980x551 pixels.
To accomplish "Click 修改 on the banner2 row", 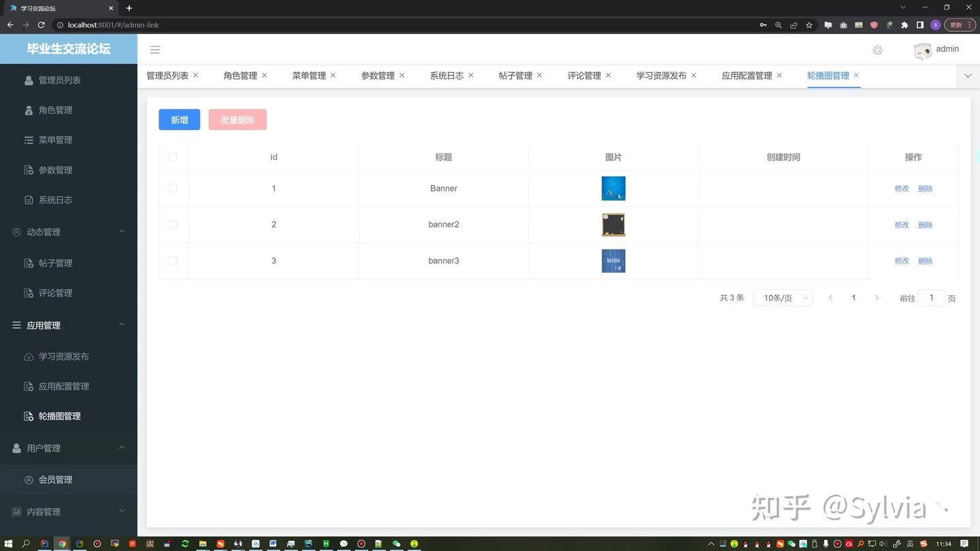I will pyautogui.click(x=901, y=224).
